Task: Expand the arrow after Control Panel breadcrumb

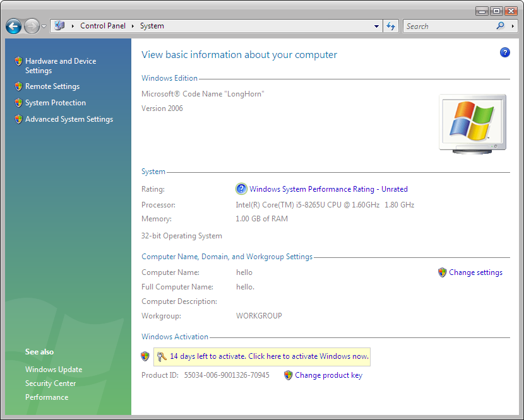Action: click(x=133, y=26)
